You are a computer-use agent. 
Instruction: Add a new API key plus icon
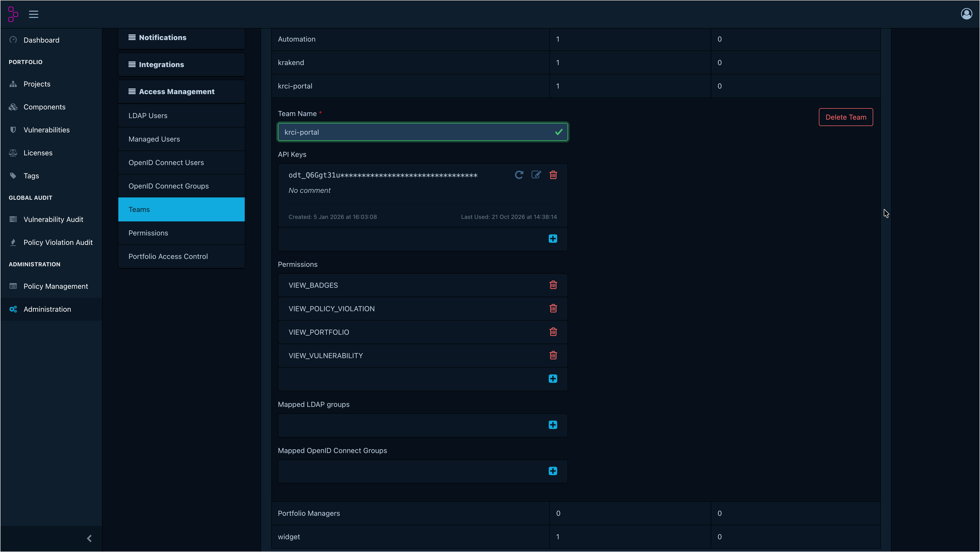[553, 239]
